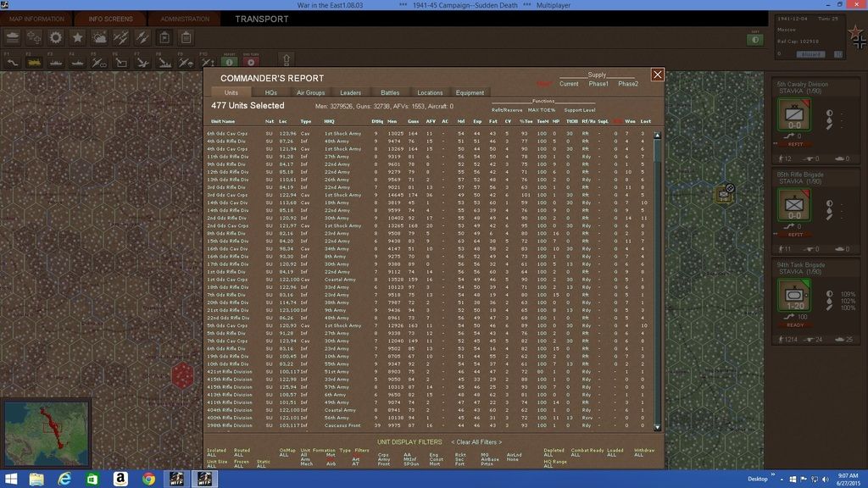
Task: Click the report scrollbar up arrow
Action: (658, 135)
